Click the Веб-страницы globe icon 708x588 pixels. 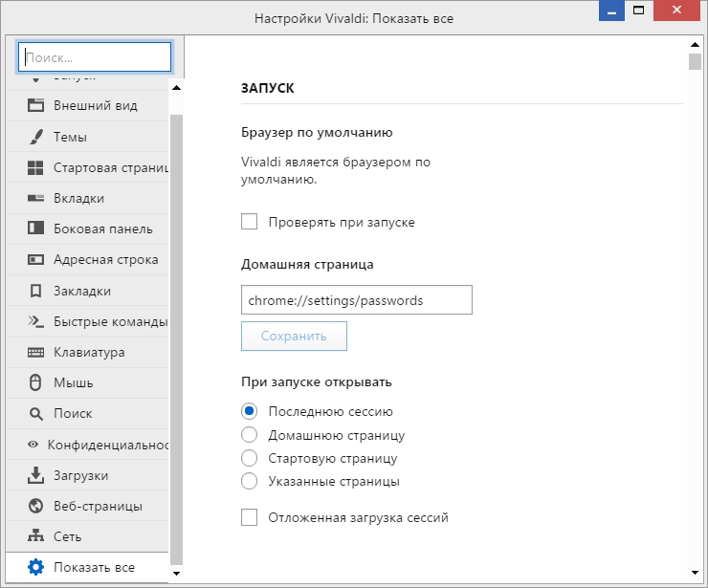35,506
